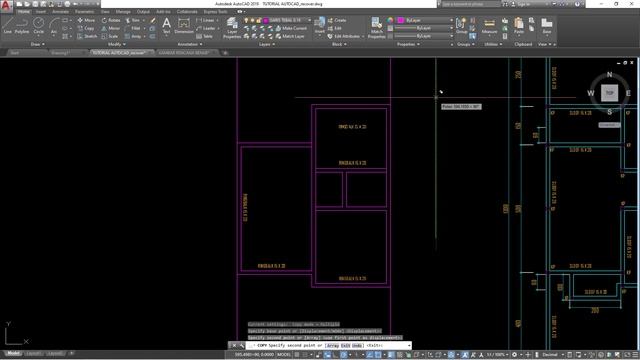Screen dimensions: 640x360
Task: Activate the Copy command in Modify panel
Action: (x=86, y=28)
